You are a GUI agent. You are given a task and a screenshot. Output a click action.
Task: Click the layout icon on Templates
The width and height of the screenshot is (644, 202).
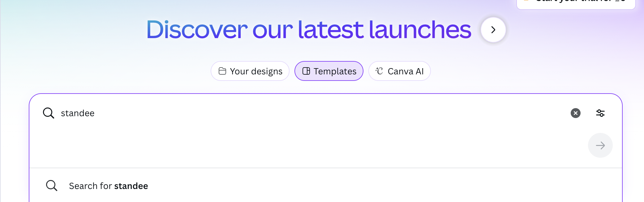[x=306, y=71]
